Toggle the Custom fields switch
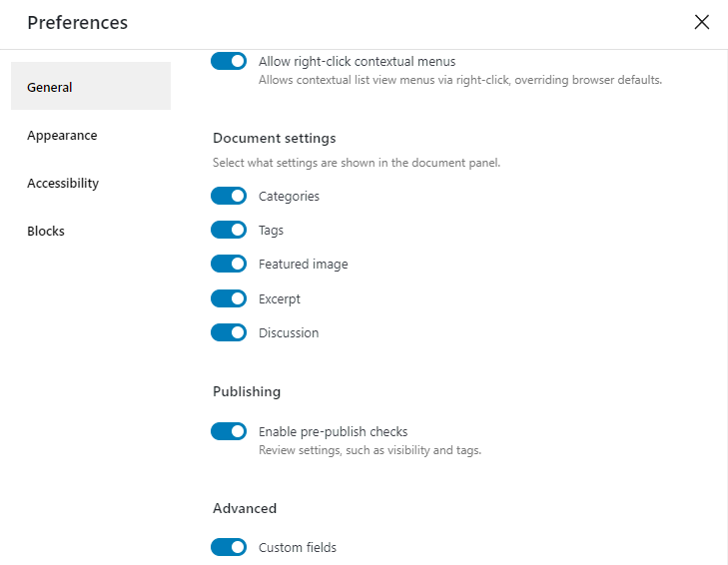The image size is (728, 565). 229,547
